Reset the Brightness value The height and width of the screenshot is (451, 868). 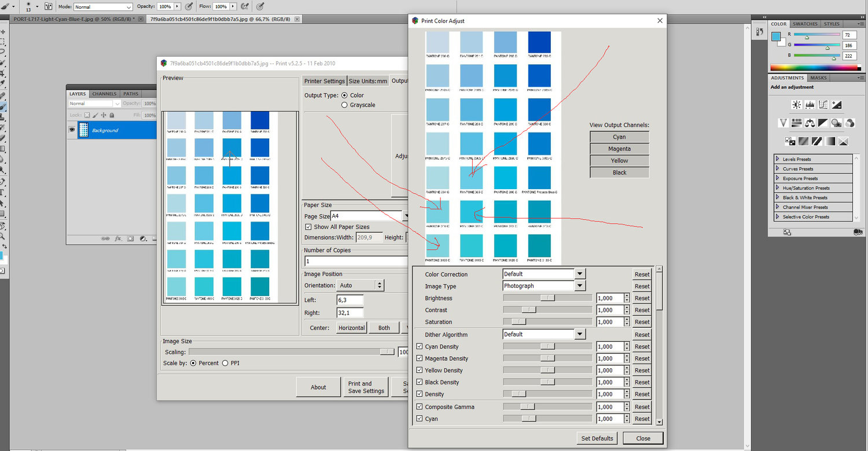click(642, 298)
